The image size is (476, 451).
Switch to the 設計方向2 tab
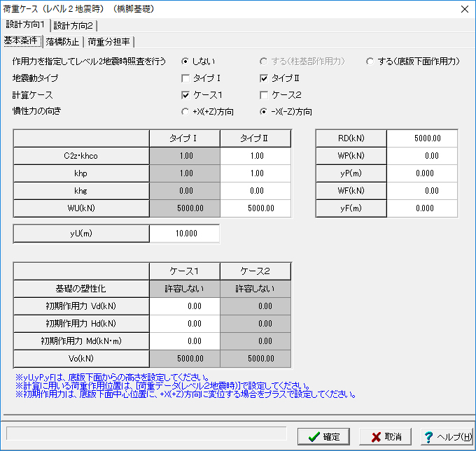[x=73, y=25]
